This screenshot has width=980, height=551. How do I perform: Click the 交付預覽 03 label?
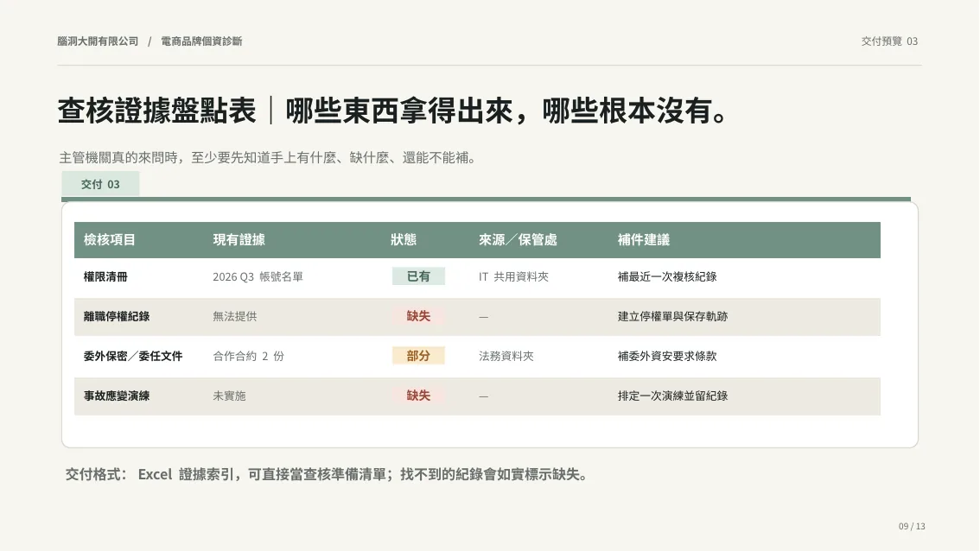[x=889, y=41]
